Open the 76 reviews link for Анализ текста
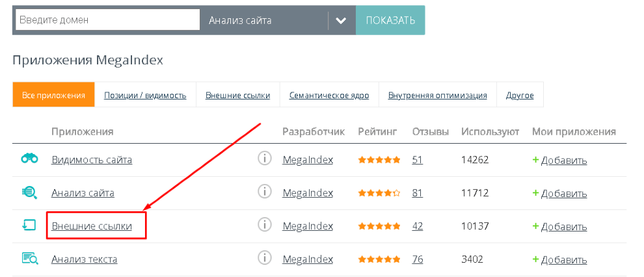Viewport: 644px width, 277px height. (x=418, y=259)
